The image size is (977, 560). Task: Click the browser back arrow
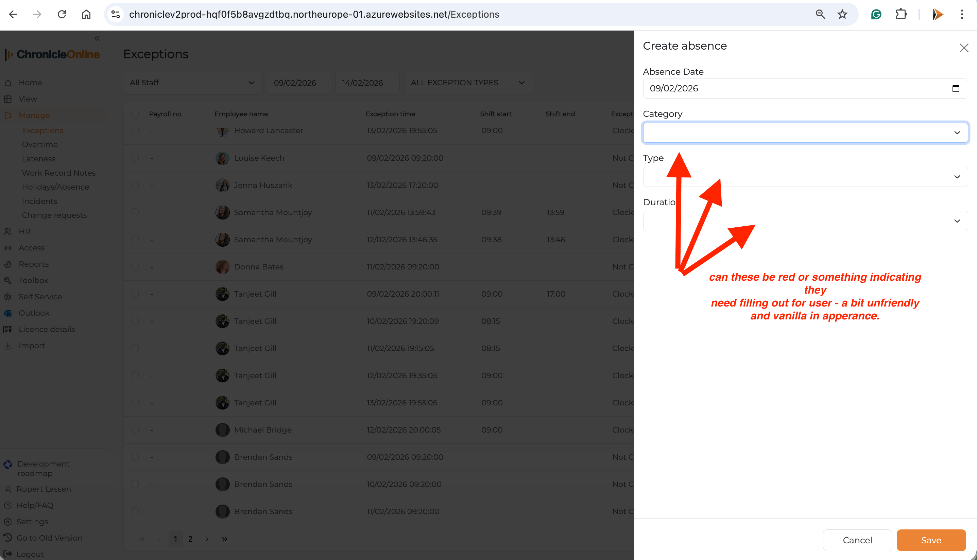point(13,15)
